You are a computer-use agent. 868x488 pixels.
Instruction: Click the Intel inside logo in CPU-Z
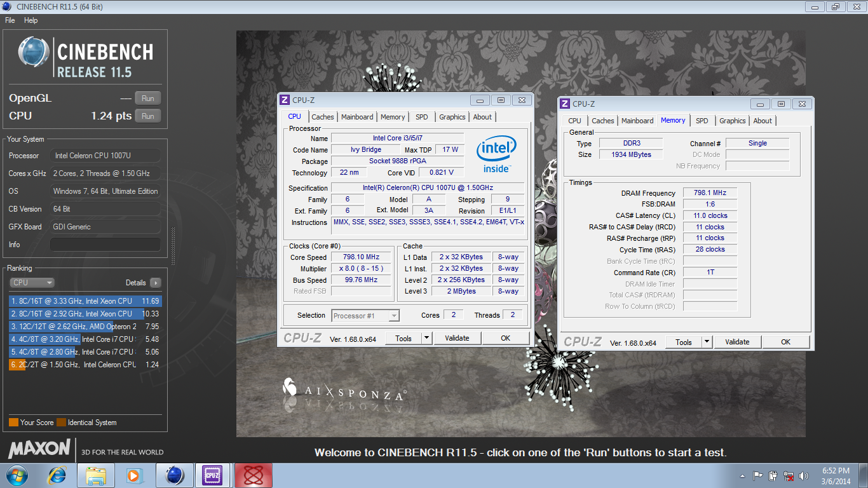coord(496,154)
